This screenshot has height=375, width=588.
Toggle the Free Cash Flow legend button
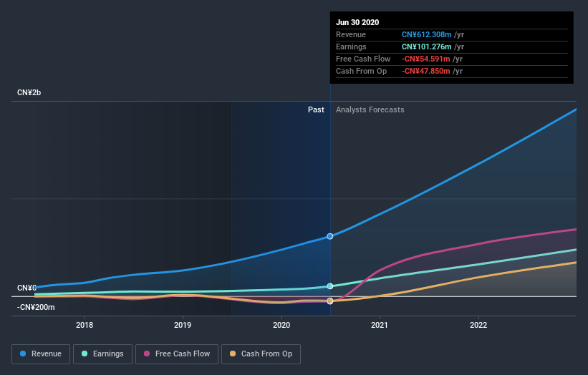click(x=177, y=354)
